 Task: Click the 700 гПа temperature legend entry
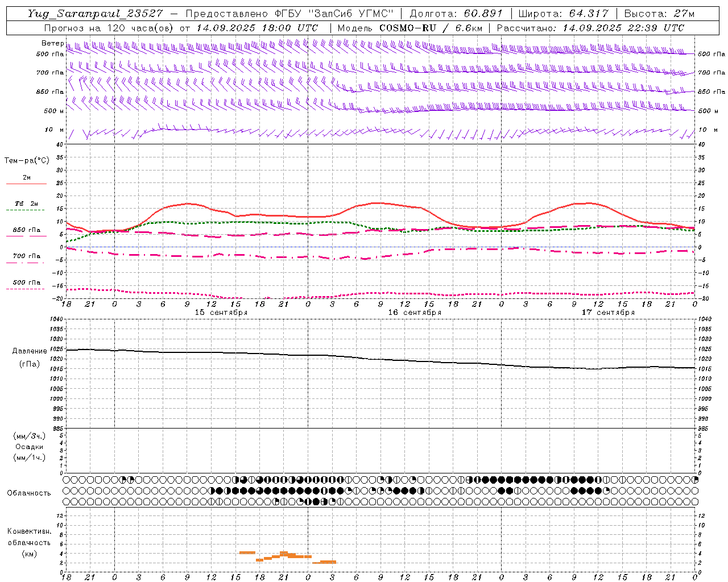[x=27, y=256]
